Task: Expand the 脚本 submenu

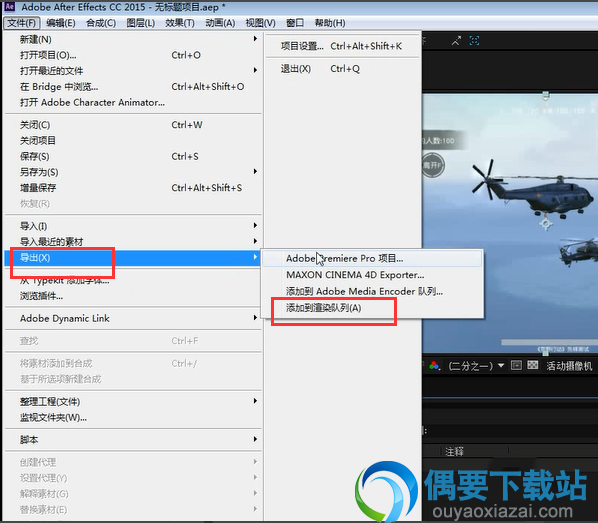Action: coord(133,440)
